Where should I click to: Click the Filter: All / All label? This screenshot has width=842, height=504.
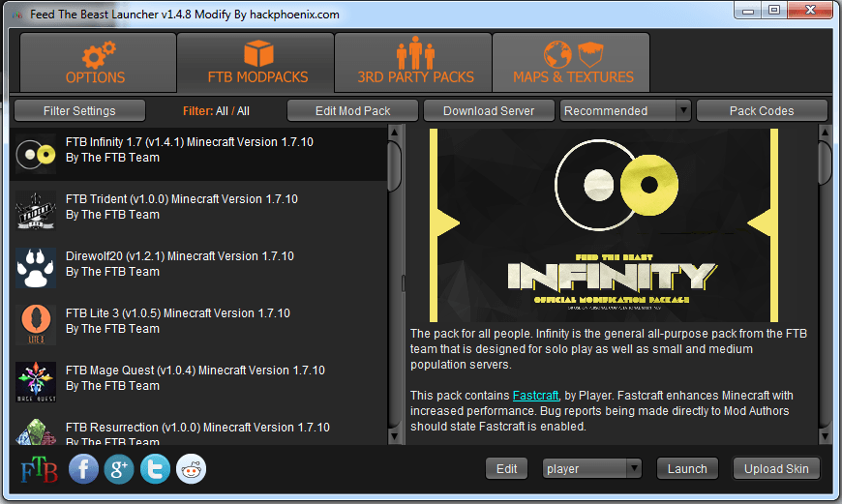pyautogui.click(x=216, y=111)
